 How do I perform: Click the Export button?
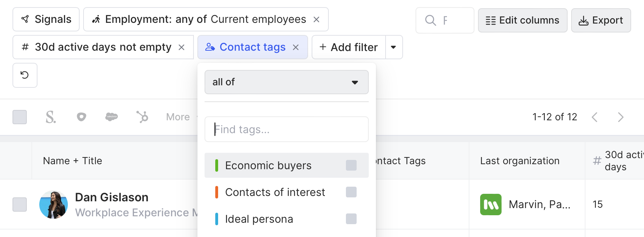tap(601, 20)
